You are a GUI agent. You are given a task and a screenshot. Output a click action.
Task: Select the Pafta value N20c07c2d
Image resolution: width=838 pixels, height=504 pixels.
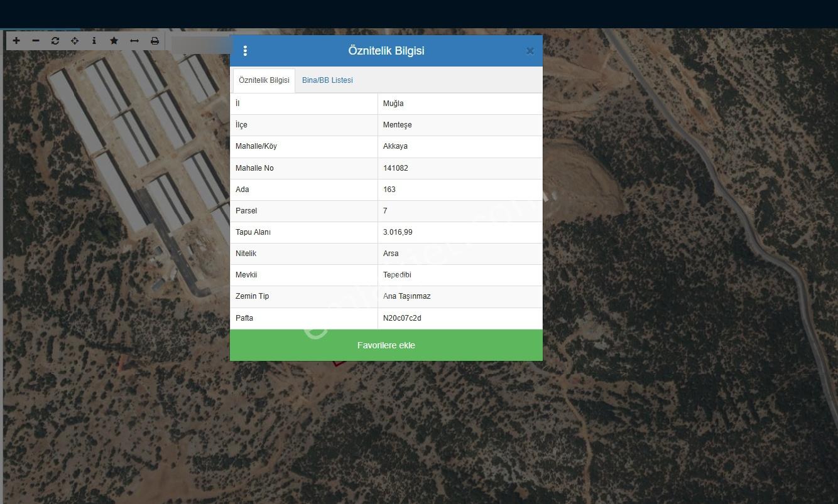402,318
